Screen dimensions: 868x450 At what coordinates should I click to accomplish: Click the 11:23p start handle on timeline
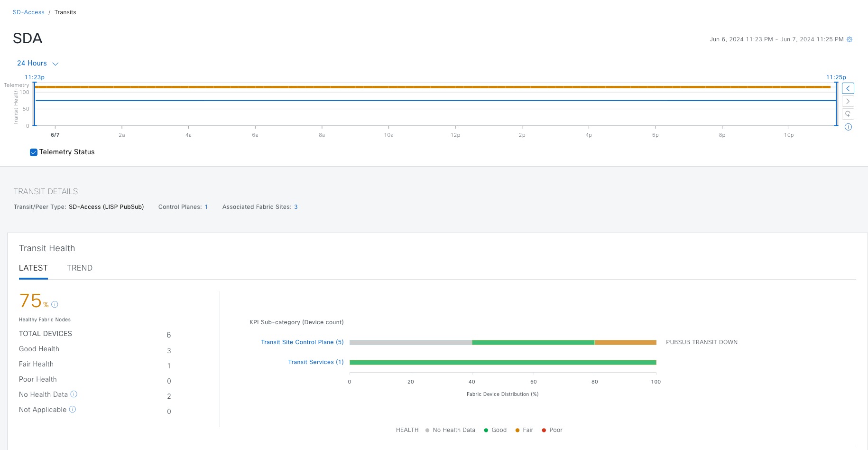(x=35, y=103)
